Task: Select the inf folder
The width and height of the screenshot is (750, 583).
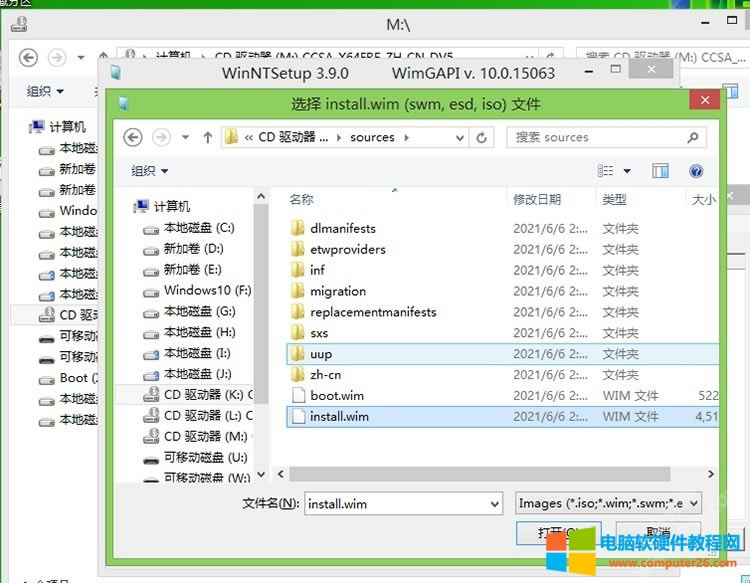Action: pyautogui.click(x=502, y=270)
